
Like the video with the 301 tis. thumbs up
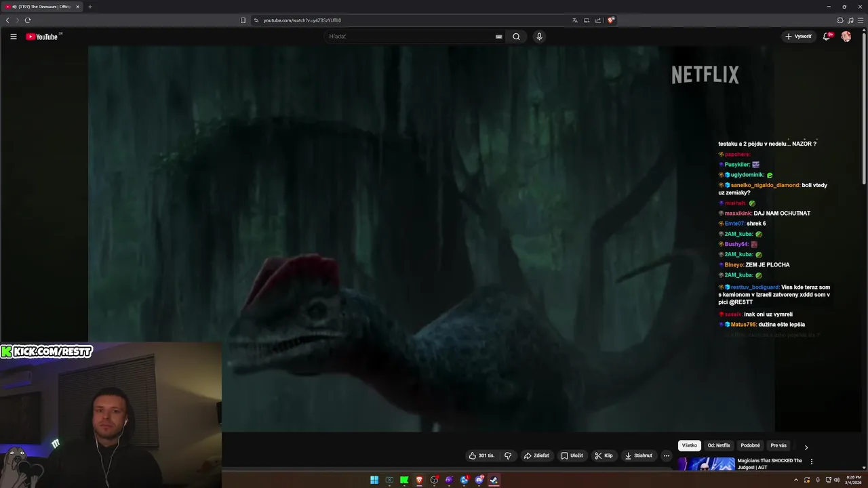click(x=481, y=455)
